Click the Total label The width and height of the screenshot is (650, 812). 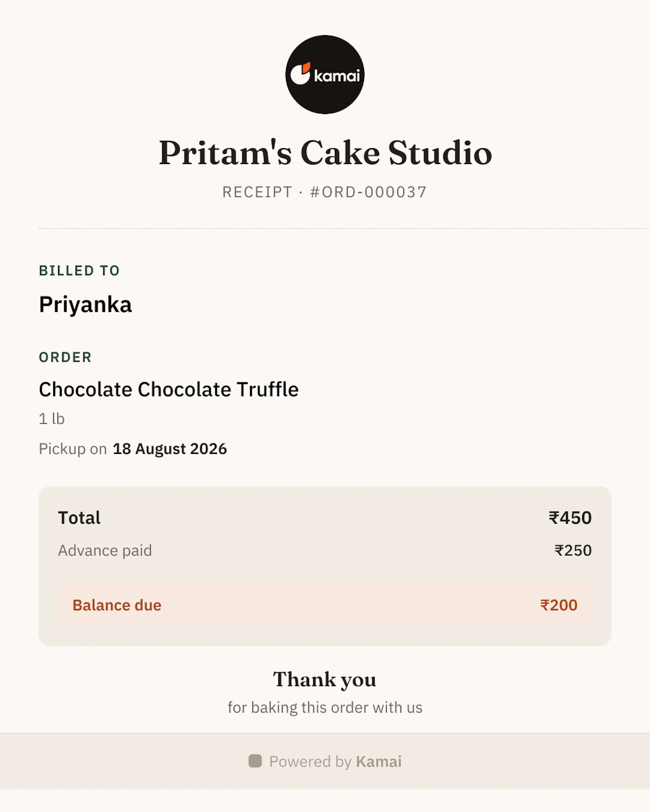point(79,518)
